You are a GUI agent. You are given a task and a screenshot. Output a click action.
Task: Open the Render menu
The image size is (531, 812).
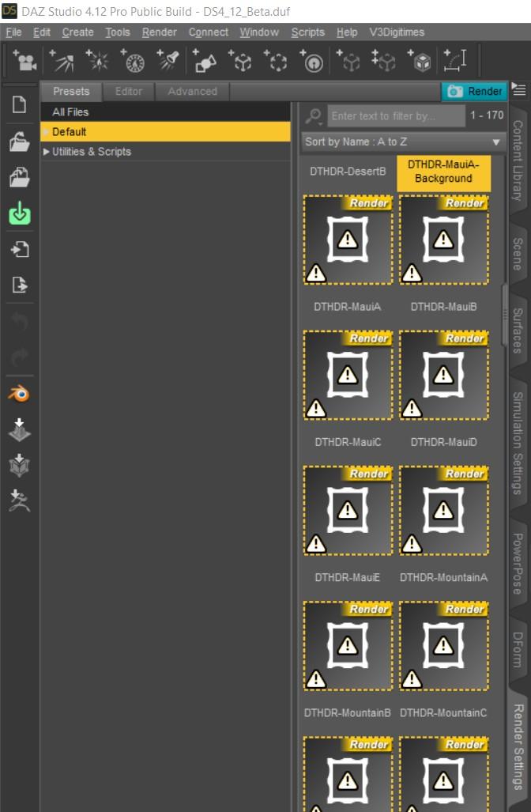point(160,32)
